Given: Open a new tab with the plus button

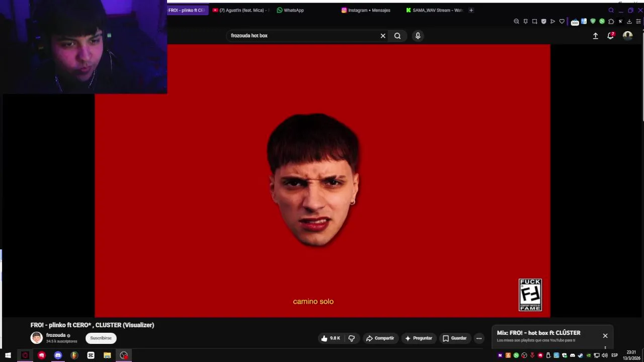Looking at the screenshot, I should coord(471,10).
